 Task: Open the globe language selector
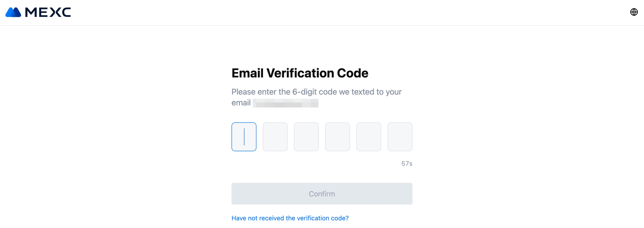(x=634, y=12)
